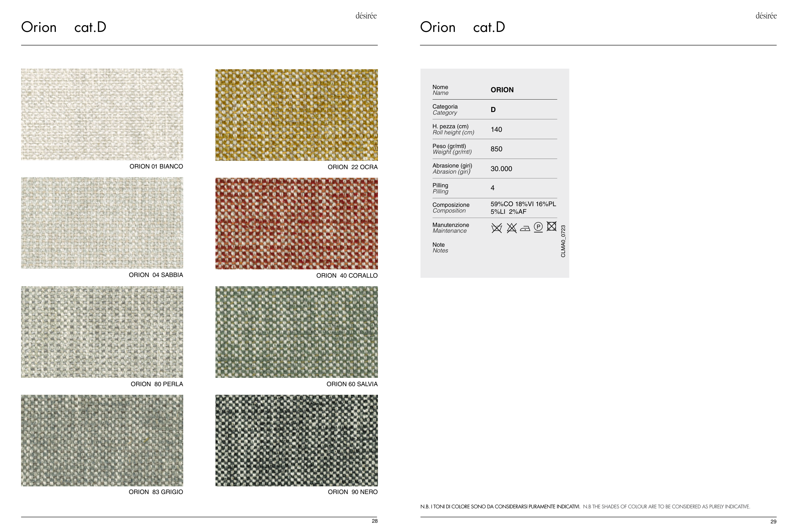
Task: Click the do-not-tumble-dry symbol
Action: [x=551, y=226]
